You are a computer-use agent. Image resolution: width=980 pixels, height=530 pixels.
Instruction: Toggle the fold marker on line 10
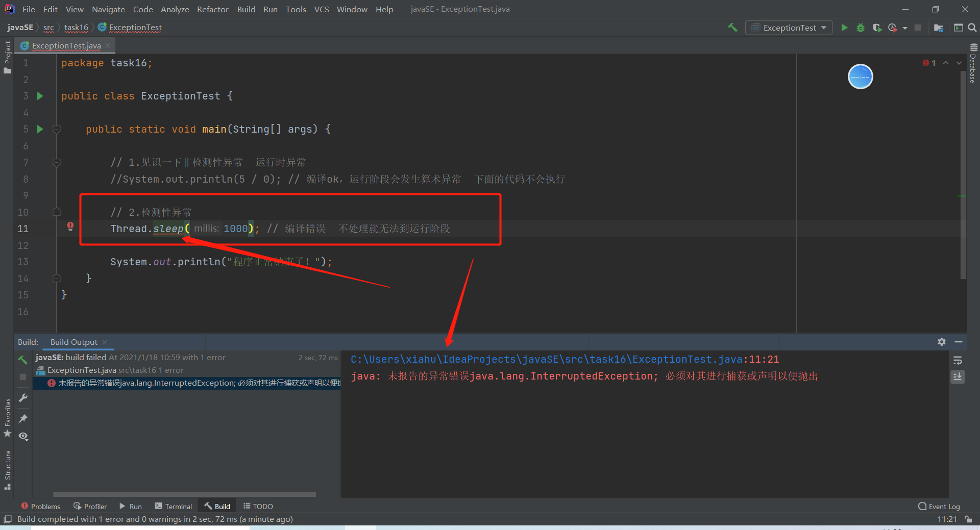57,212
